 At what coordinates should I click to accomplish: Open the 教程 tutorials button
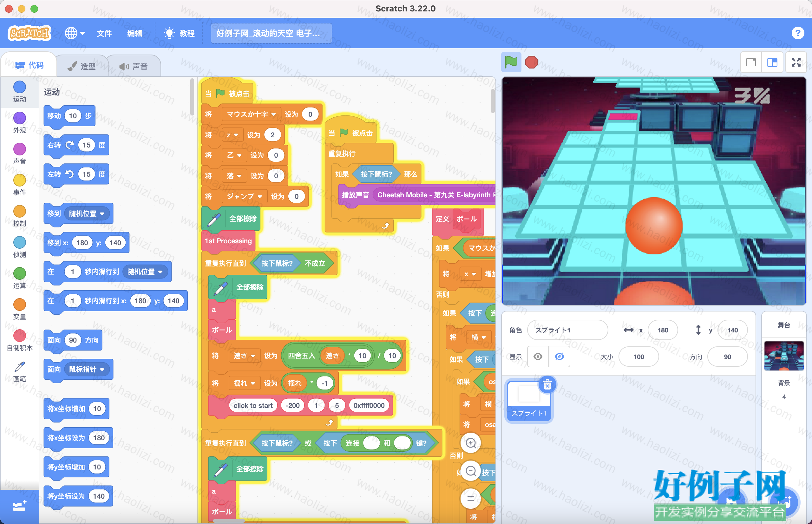(179, 33)
